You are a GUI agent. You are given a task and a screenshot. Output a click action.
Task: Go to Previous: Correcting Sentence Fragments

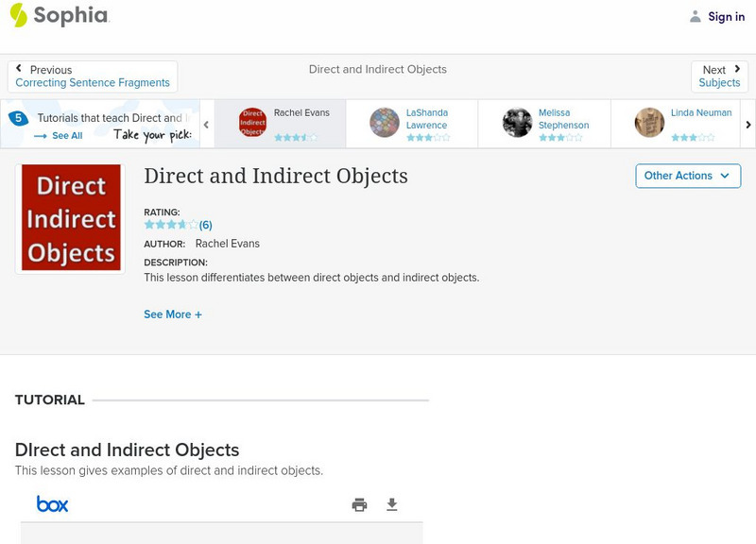point(93,76)
